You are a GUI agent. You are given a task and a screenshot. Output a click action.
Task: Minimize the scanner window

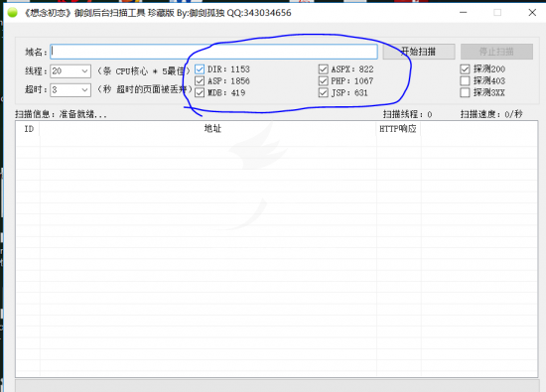[464, 13]
